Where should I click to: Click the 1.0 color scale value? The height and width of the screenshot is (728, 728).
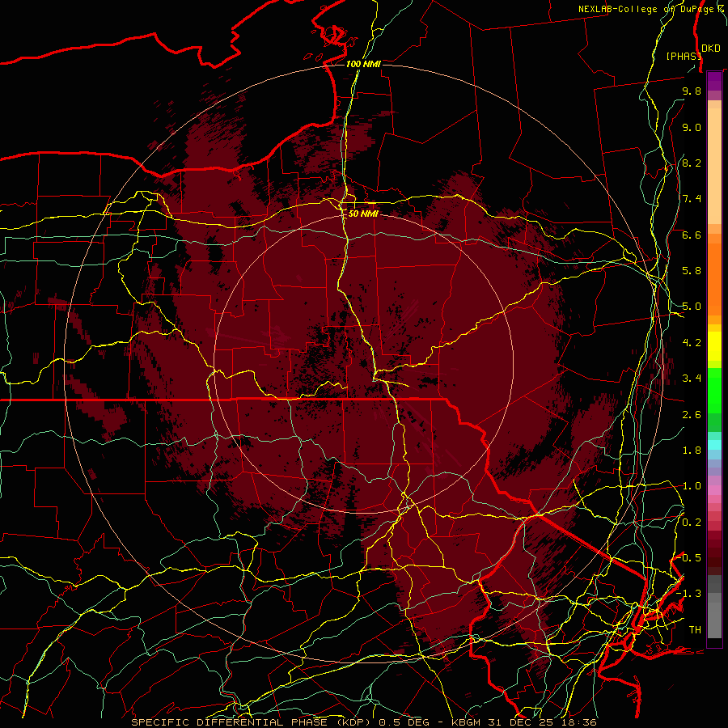pos(692,486)
